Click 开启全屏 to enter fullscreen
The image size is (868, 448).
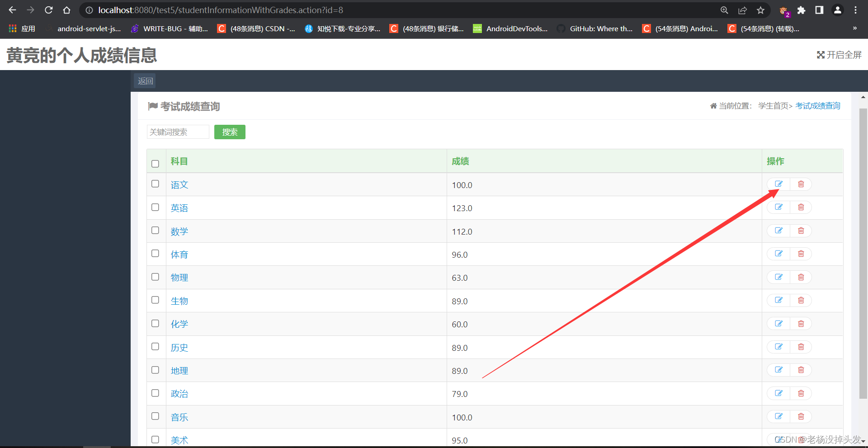pyautogui.click(x=839, y=55)
